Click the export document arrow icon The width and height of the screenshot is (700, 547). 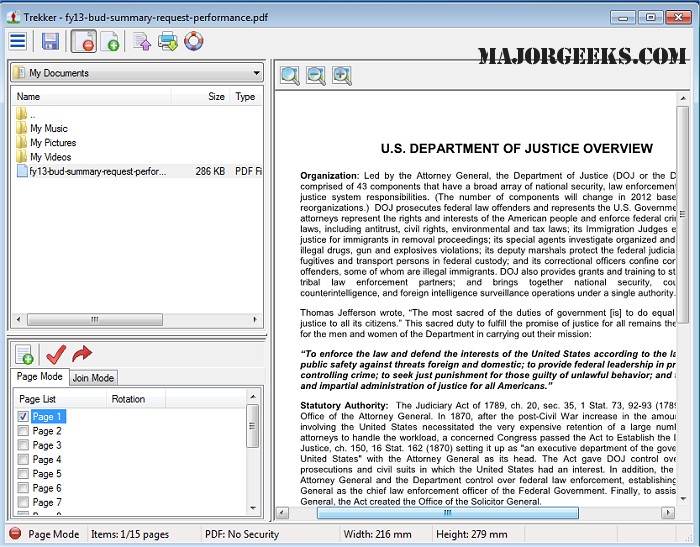(x=142, y=42)
